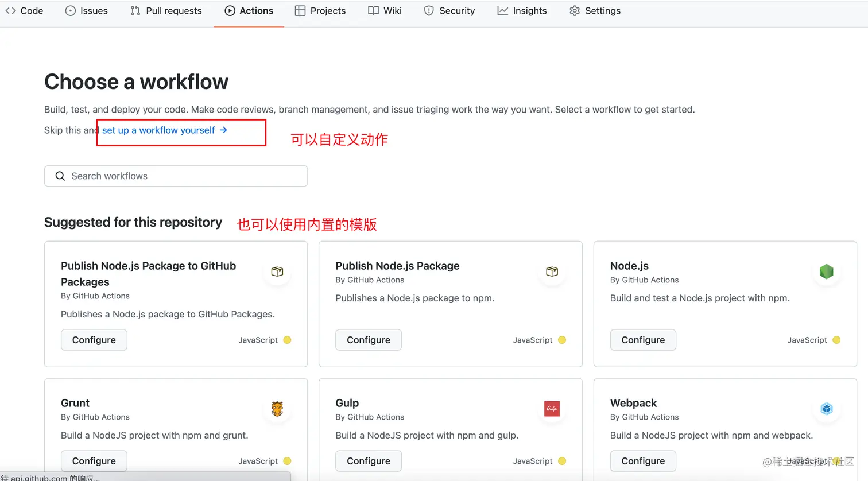Image resolution: width=868 pixels, height=481 pixels.
Task: Click 'Build a NodeJS project with npm and webpack.'
Action: point(711,436)
